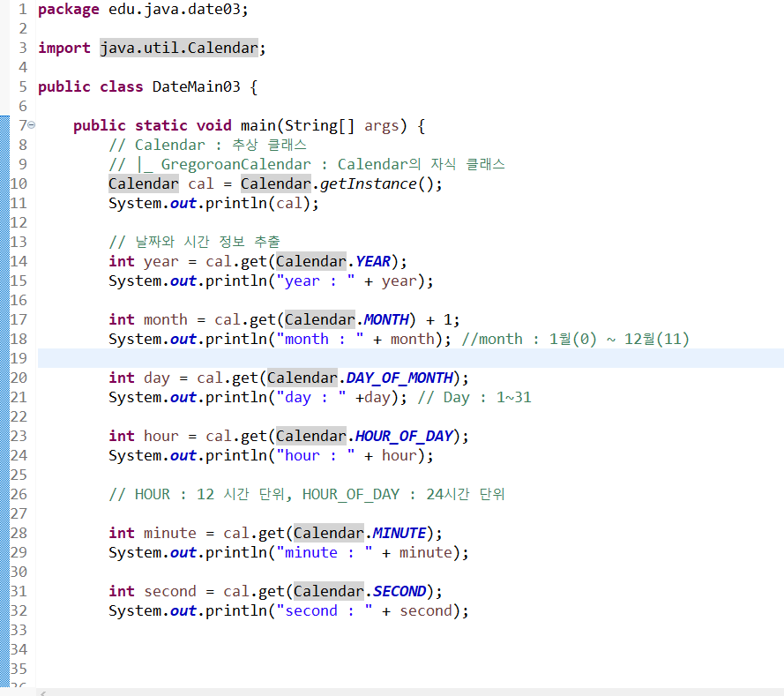Click the 'YEAR' constant on line 14
784x696 pixels.
tap(373, 261)
